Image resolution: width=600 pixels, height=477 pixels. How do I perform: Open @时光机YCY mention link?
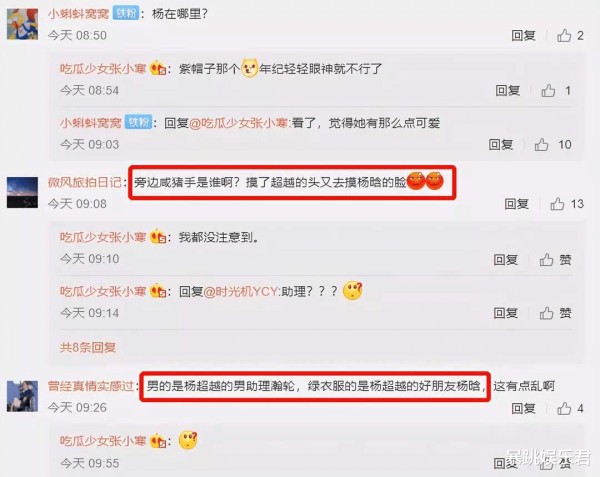(x=241, y=292)
